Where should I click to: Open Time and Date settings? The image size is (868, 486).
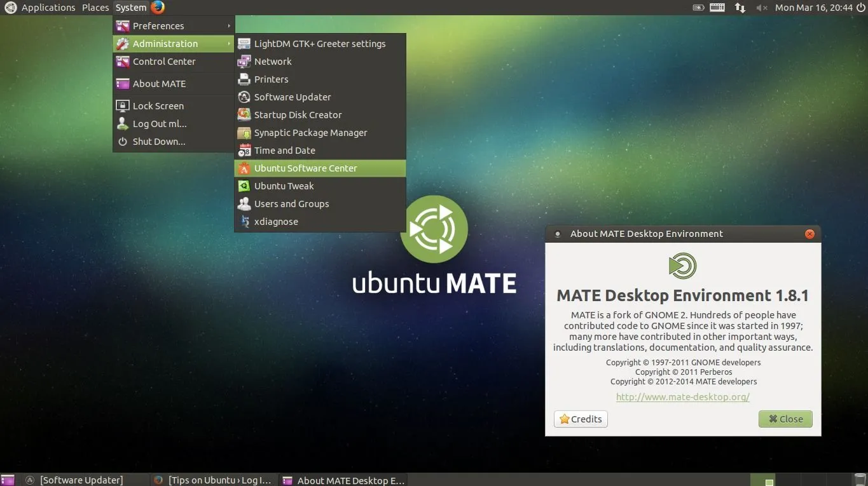tap(284, 150)
